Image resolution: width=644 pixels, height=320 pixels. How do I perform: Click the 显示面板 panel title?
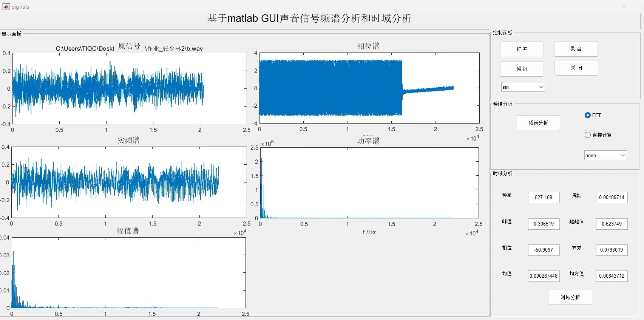[11, 34]
